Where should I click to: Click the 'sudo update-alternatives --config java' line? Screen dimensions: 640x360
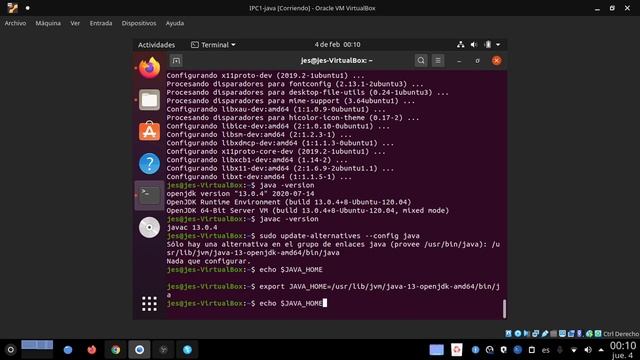[339, 236]
